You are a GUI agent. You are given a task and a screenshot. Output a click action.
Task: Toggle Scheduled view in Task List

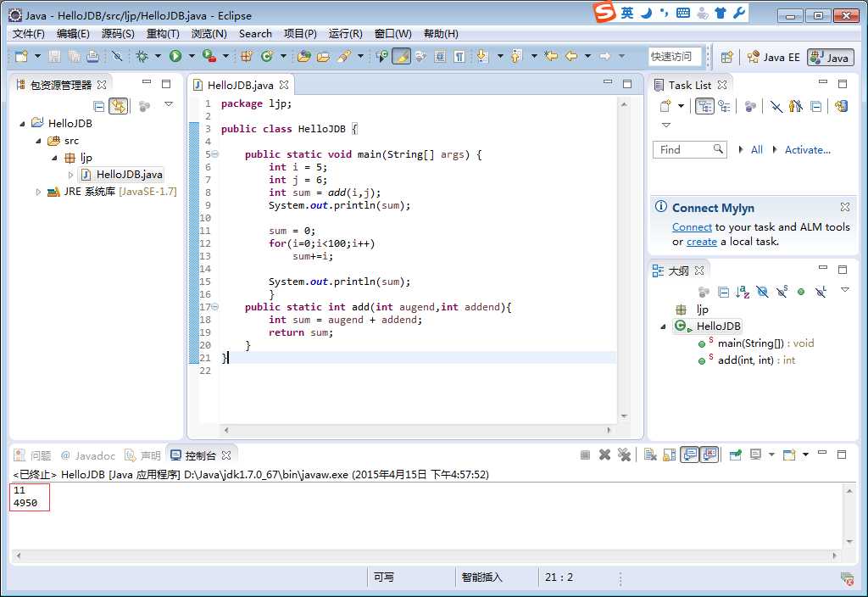coord(724,106)
